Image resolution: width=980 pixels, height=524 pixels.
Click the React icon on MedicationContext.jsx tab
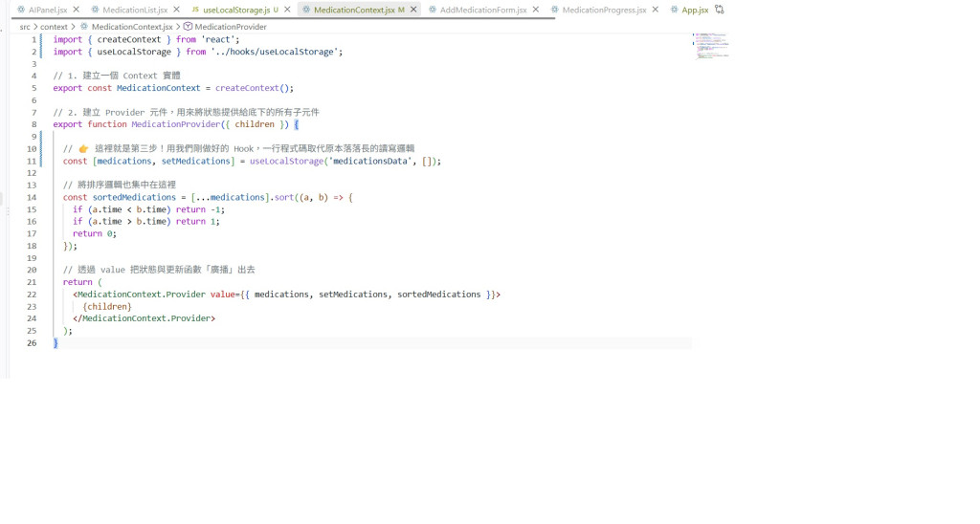306,10
